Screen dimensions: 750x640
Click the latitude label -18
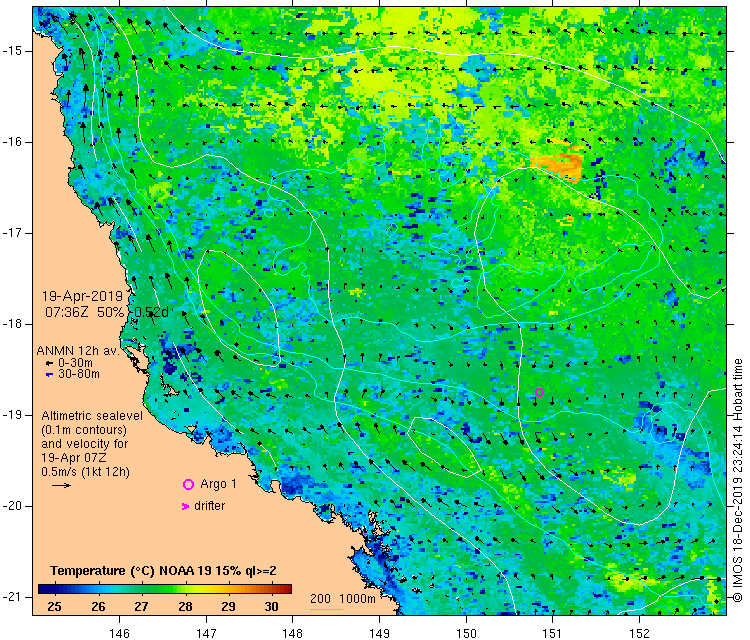11,324
